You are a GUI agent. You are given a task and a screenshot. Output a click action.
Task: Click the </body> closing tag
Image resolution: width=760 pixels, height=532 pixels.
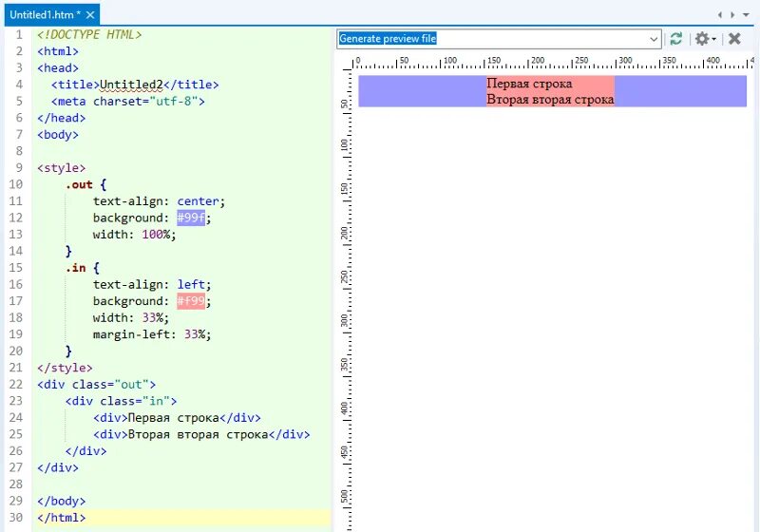click(x=62, y=501)
